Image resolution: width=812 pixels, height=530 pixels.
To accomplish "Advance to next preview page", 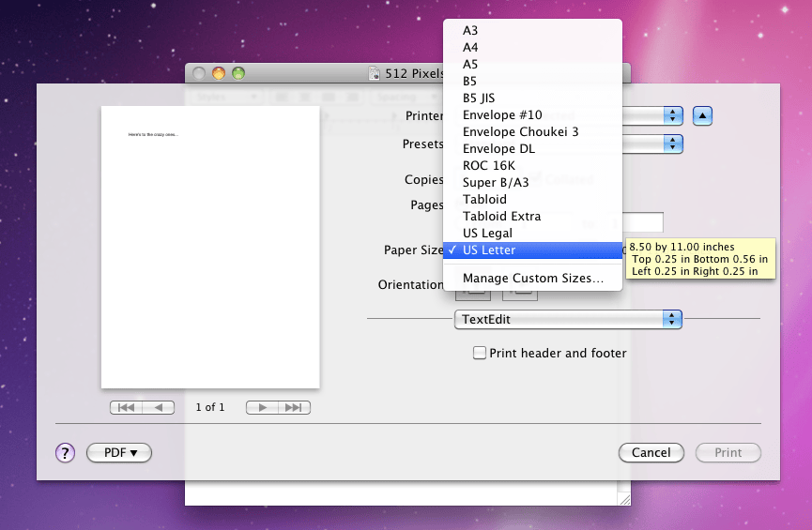I will pyautogui.click(x=262, y=407).
